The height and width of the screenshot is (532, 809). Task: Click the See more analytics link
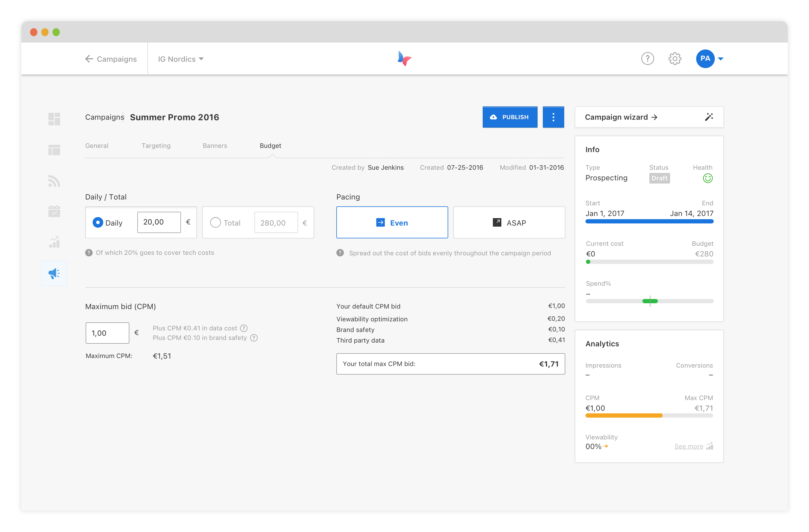tap(689, 446)
